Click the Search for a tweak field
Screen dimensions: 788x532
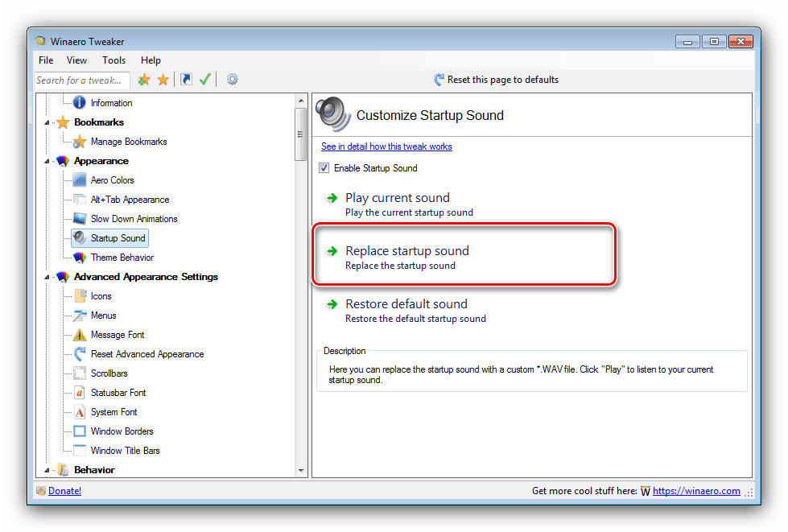(x=82, y=80)
